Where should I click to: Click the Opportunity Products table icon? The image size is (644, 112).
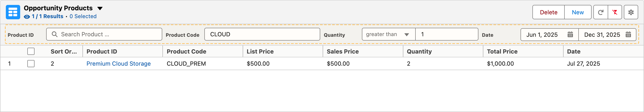[13, 12]
